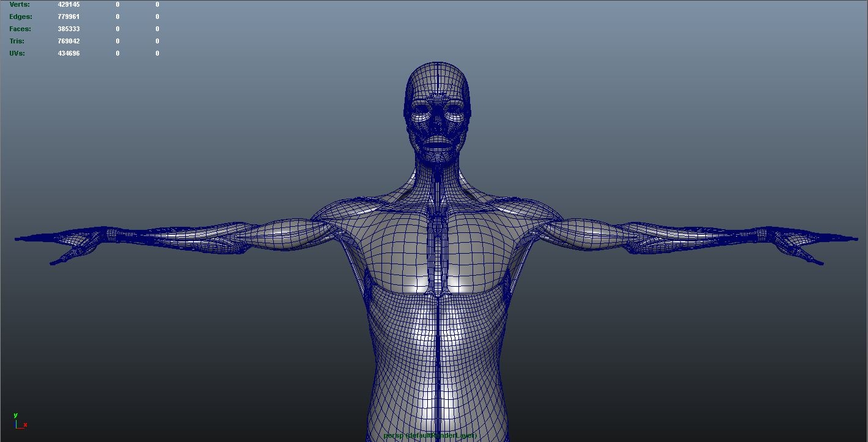868x442 pixels.
Task: Select the head of the wireframe model
Action: pyautogui.click(x=435, y=110)
